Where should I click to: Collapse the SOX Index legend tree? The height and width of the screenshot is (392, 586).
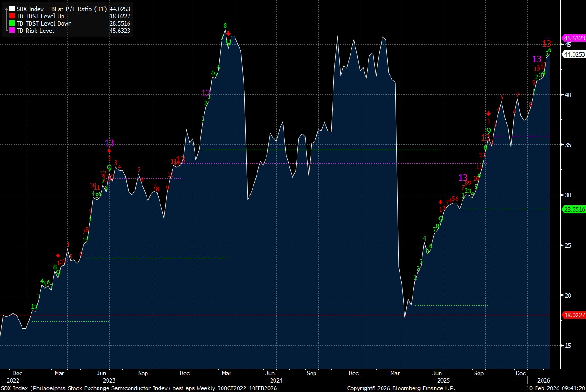[5, 9]
